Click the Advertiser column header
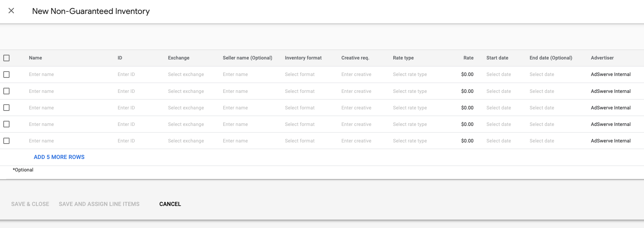 (x=602, y=58)
